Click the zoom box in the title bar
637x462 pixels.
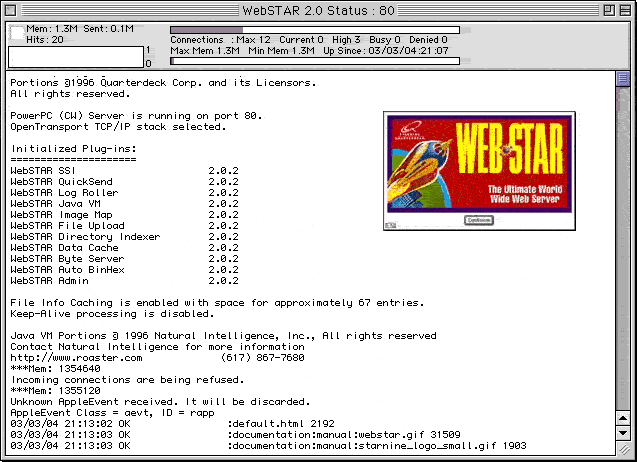coord(609,10)
